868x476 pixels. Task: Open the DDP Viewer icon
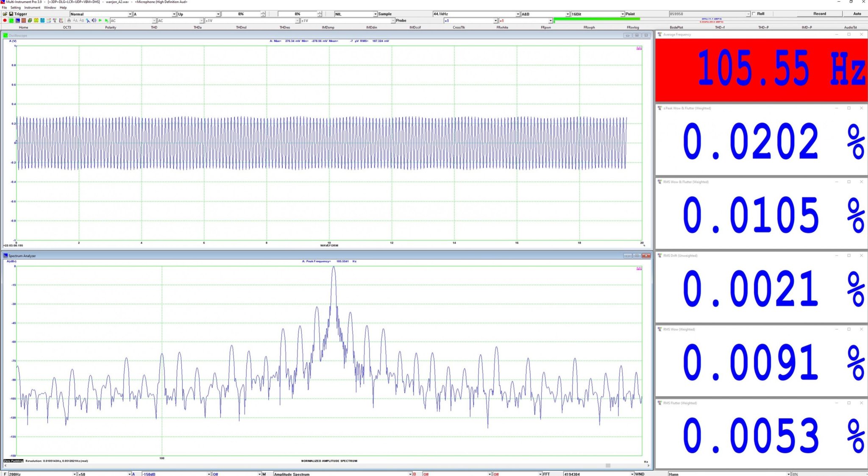(61, 20)
